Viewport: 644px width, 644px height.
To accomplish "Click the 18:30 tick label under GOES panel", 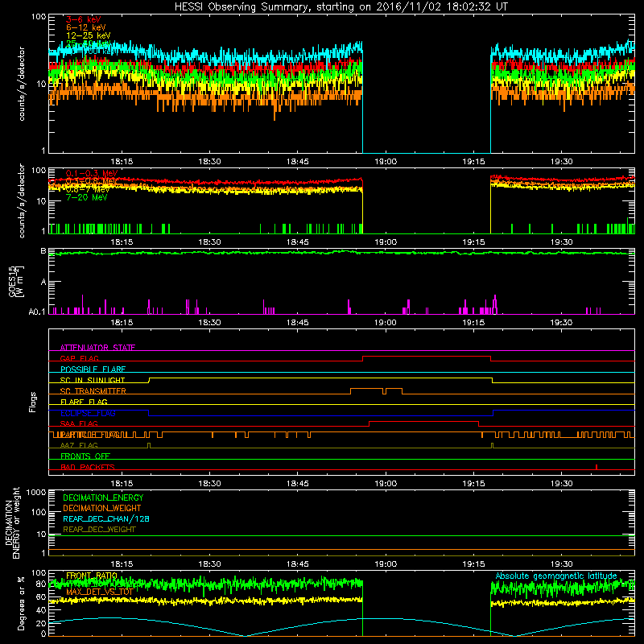I will (209, 323).
